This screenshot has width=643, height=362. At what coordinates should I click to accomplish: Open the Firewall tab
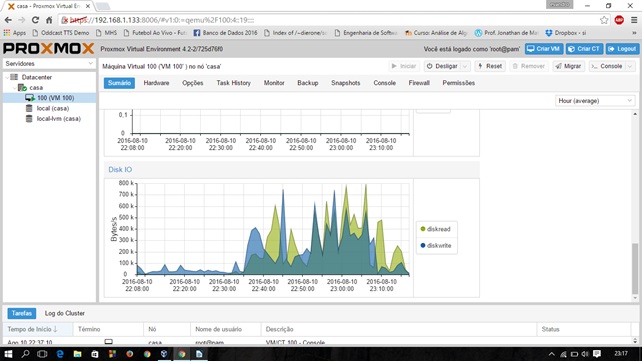coord(419,83)
